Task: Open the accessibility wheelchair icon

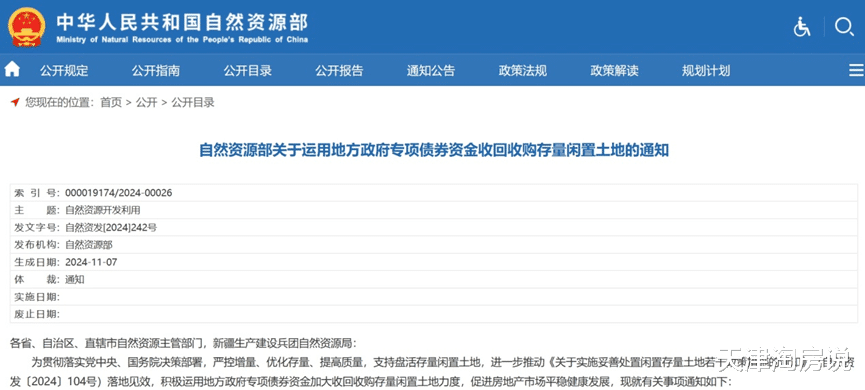Action: click(x=802, y=26)
